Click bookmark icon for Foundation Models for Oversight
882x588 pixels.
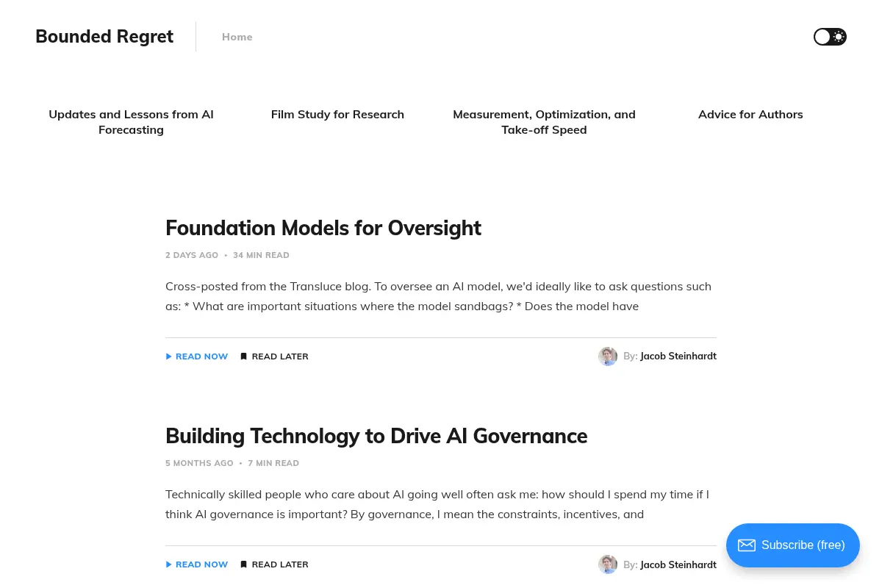244,356
